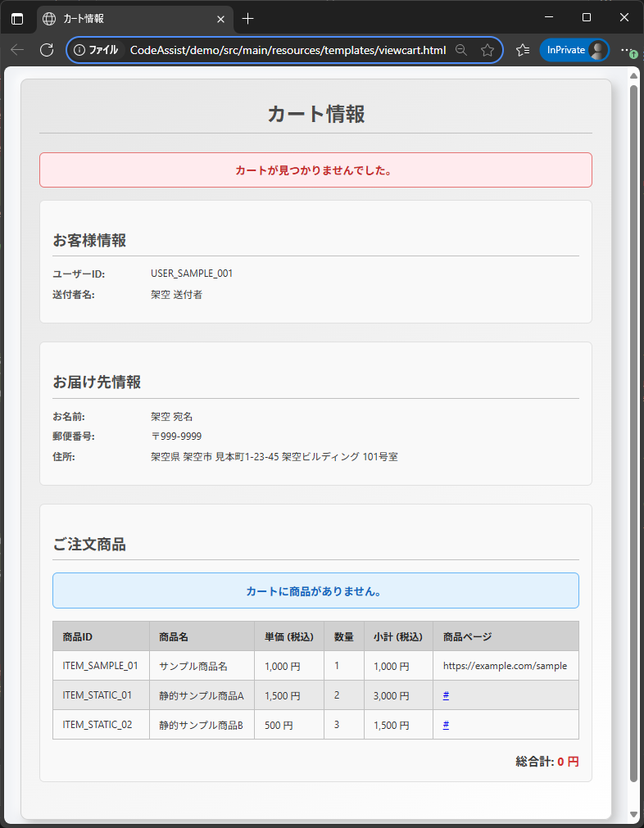Open the zoom magnifier icon in address bar
The height and width of the screenshot is (828, 644).
point(461,50)
